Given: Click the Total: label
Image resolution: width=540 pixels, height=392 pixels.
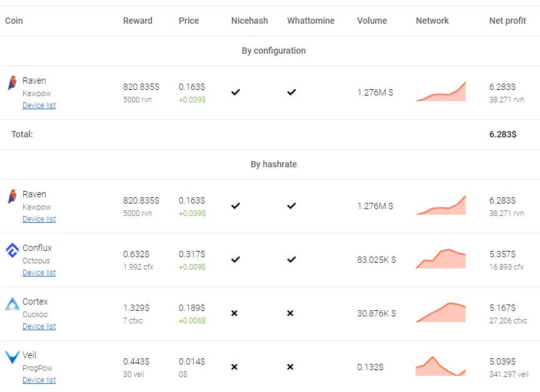Looking at the screenshot, I should pyautogui.click(x=22, y=134).
